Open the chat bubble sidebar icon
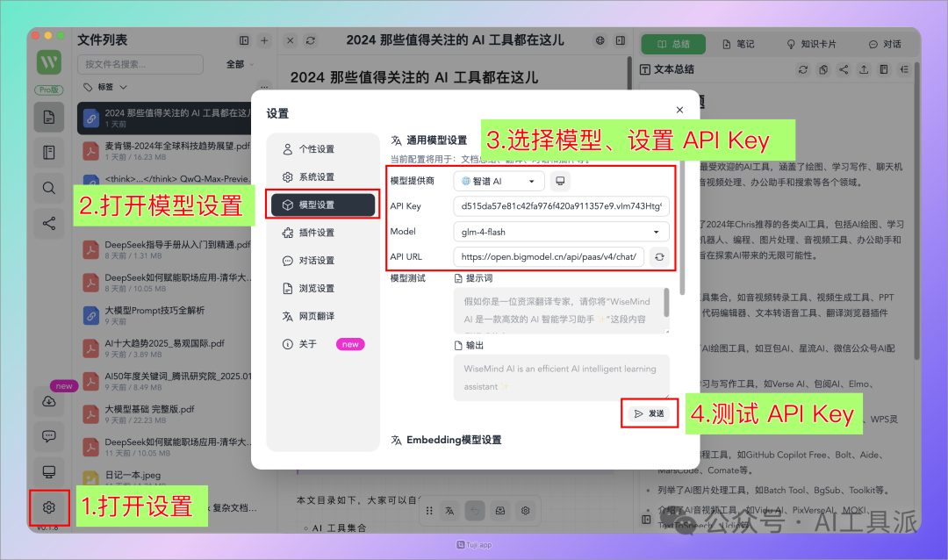This screenshot has height=560, width=948. click(x=49, y=436)
